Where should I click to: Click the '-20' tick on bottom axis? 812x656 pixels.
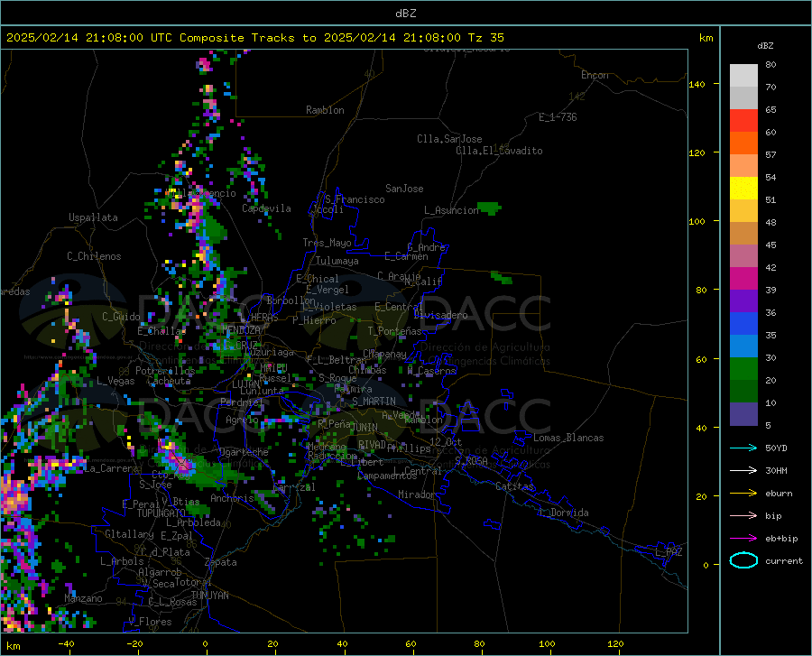(x=134, y=644)
